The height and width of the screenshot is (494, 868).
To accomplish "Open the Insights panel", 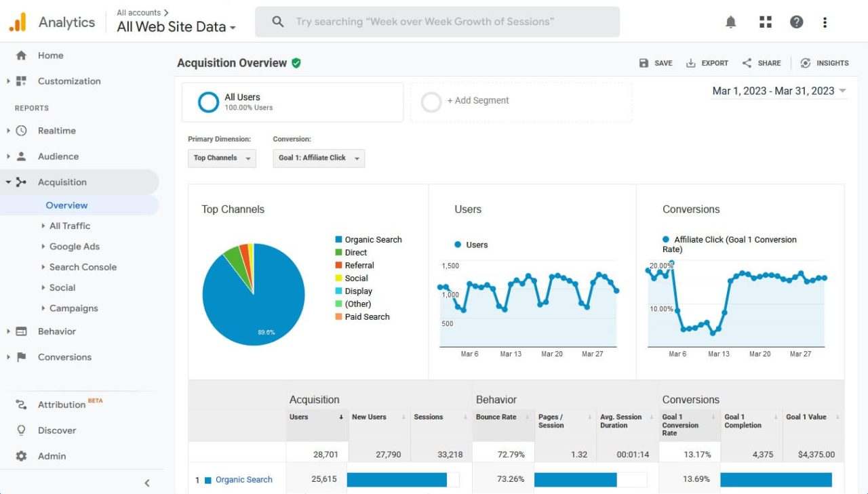I will coord(825,62).
